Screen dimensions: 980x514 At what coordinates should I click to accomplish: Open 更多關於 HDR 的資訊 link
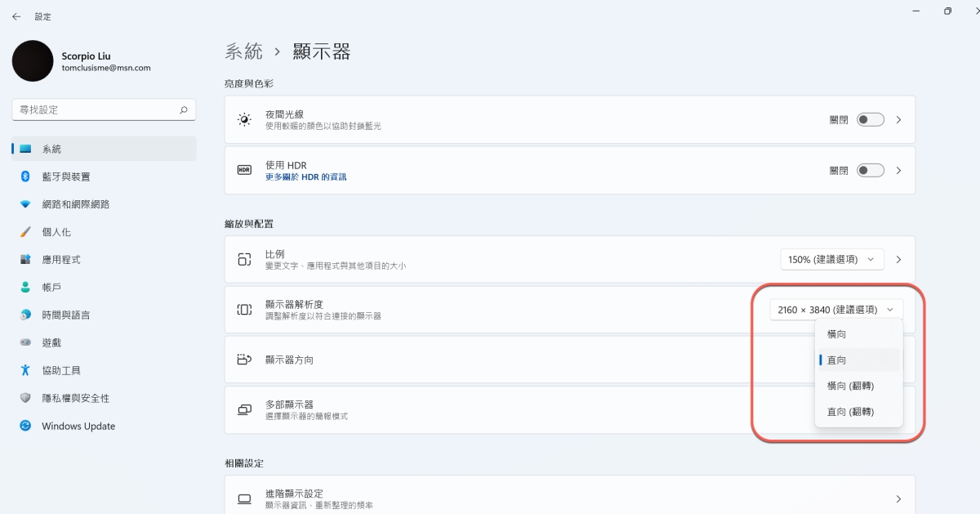pos(306,177)
